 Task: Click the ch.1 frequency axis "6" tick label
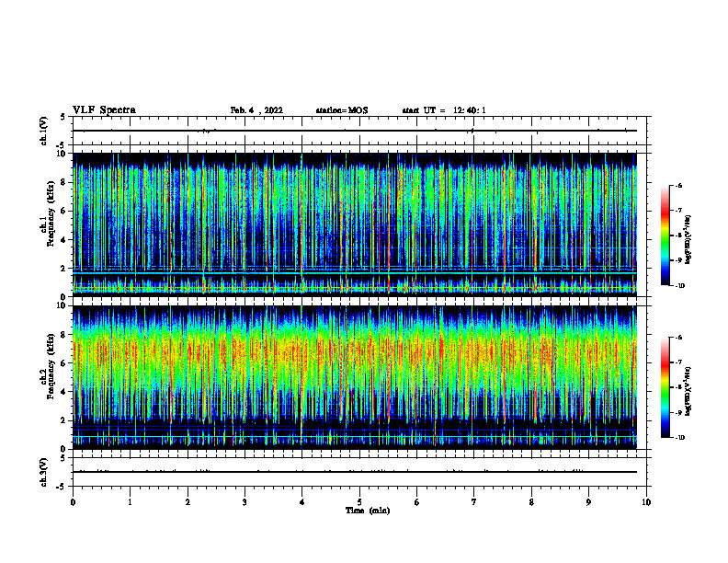tap(63, 211)
